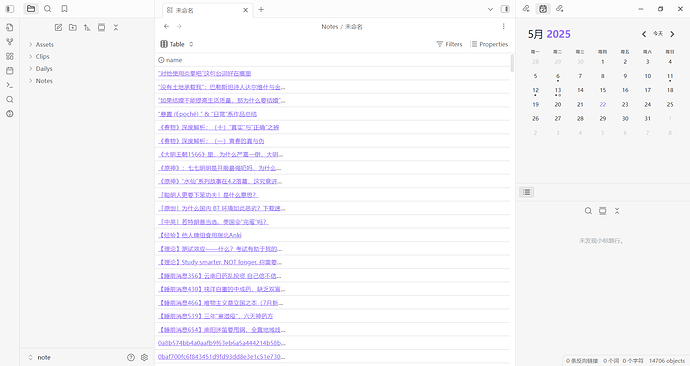The height and width of the screenshot is (366, 690).
Task: Open settings gear near vault name
Action: coord(144,358)
